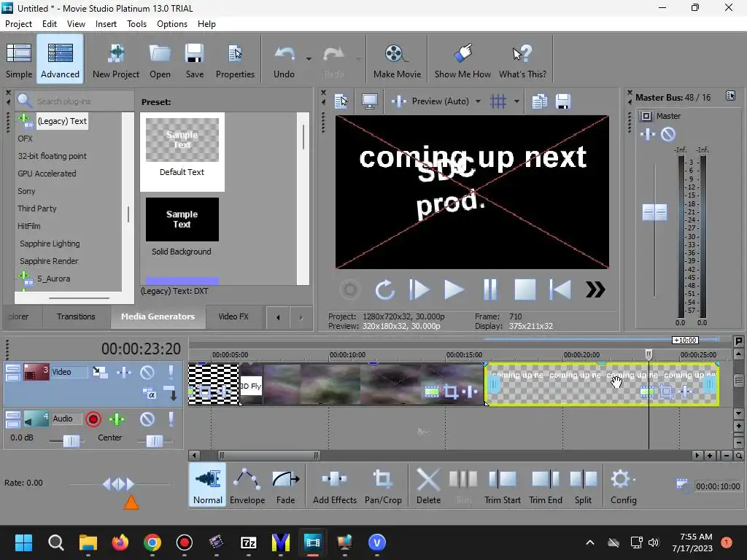Mute the Video track

click(x=147, y=372)
